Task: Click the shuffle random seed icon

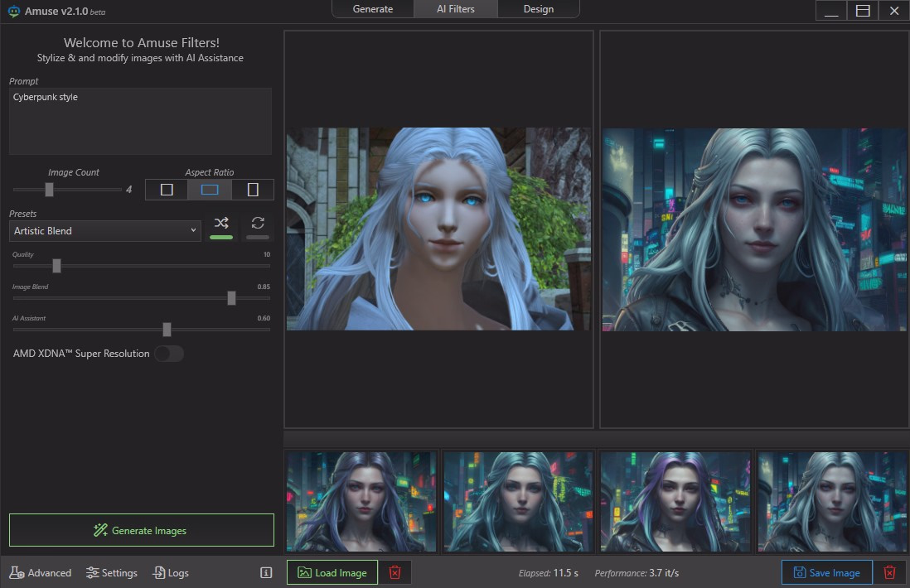Action: pyautogui.click(x=221, y=224)
